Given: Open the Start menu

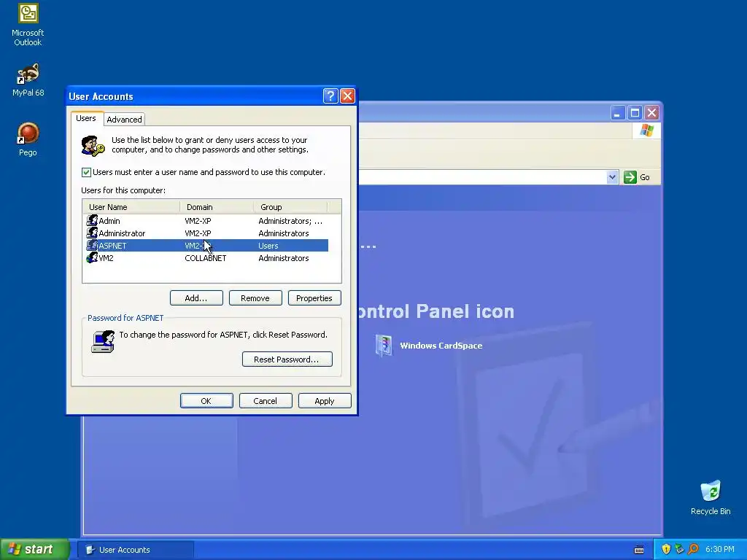Looking at the screenshot, I should pos(34,549).
